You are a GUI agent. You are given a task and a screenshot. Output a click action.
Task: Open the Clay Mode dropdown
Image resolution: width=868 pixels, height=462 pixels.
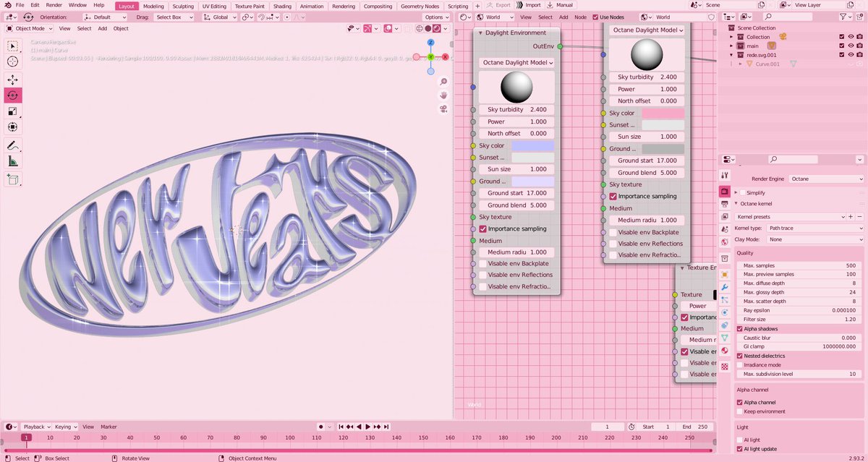click(x=816, y=239)
